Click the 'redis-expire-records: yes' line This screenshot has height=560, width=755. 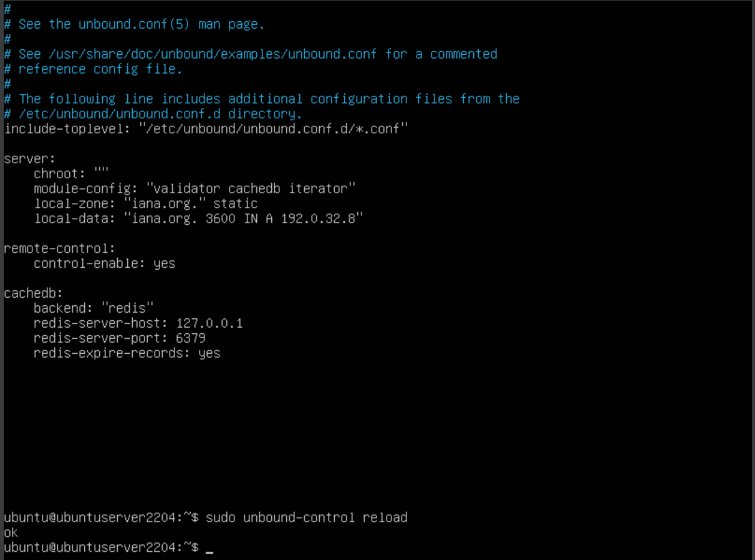pos(127,353)
